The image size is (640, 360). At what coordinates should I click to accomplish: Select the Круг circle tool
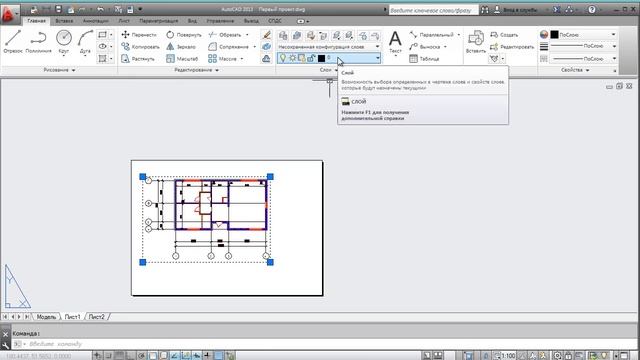coord(64,42)
